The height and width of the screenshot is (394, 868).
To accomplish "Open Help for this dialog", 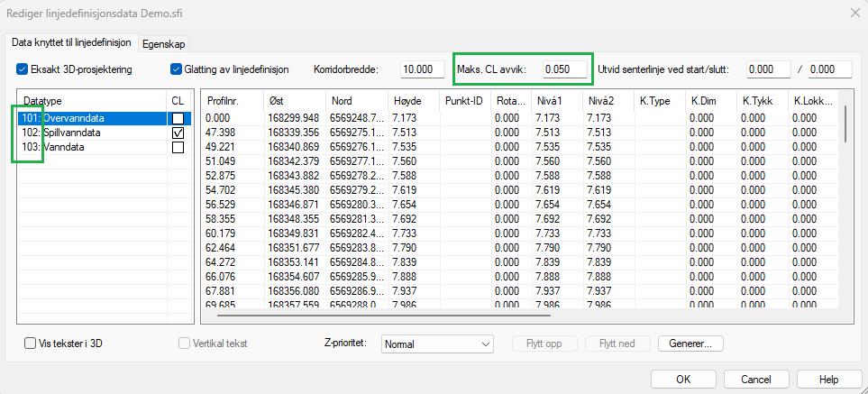I will click(828, 379).
